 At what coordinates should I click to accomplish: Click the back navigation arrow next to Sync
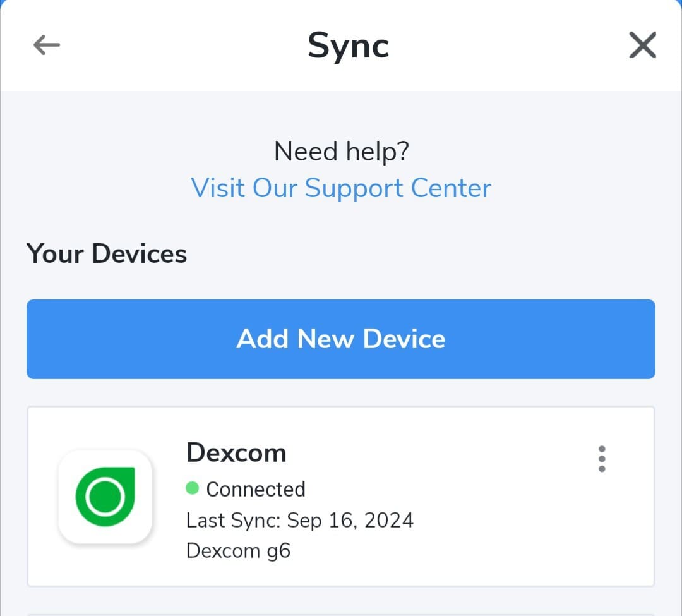[x=45, y=44]
